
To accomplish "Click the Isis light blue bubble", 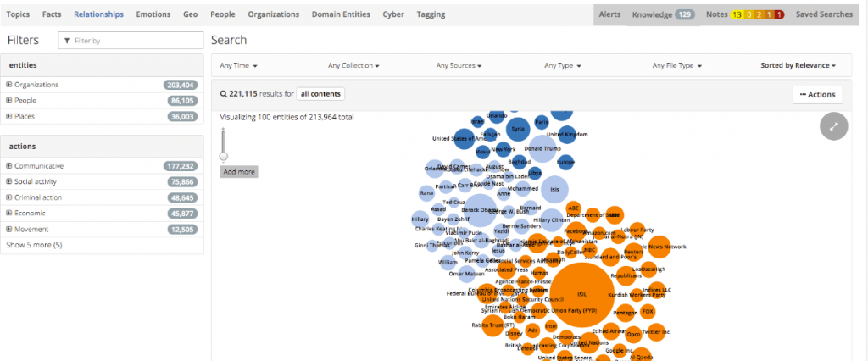I will tap(554, 189).
